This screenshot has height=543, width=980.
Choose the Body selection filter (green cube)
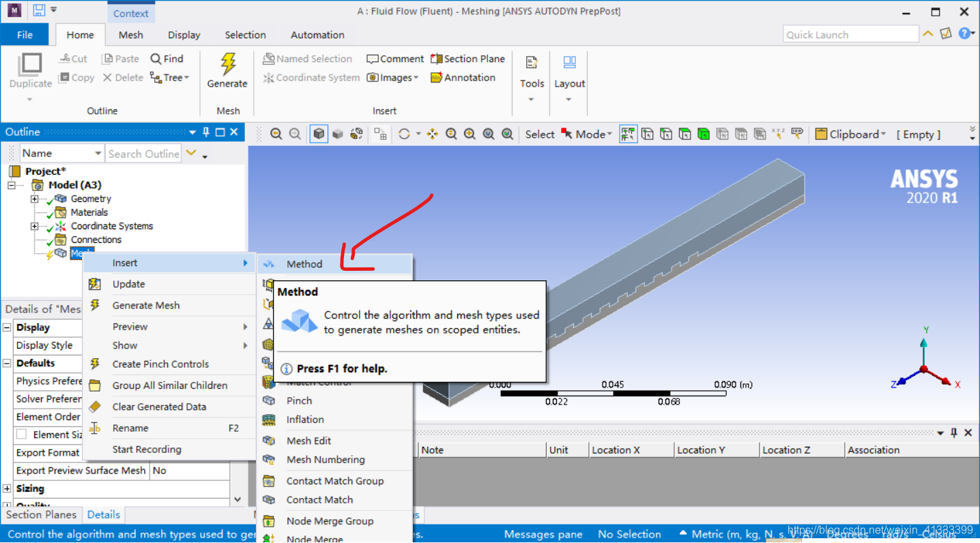[x=704, y=134]
